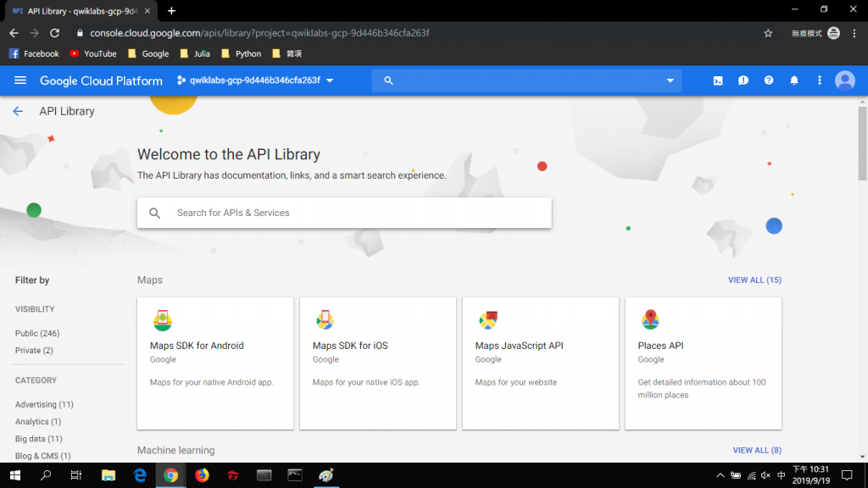Open the Google Cloud navigation hamburger menu

point(20,80)
